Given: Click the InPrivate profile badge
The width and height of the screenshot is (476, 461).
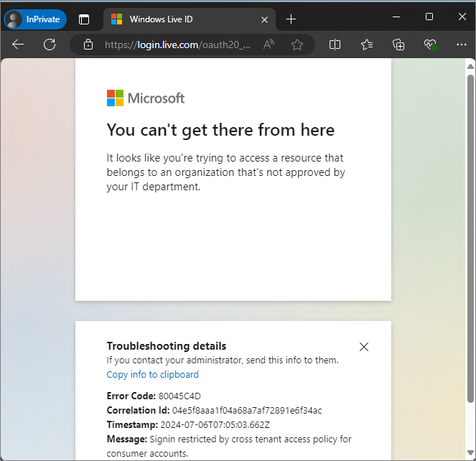Looking at the screenshot, I should pos(35,19).
